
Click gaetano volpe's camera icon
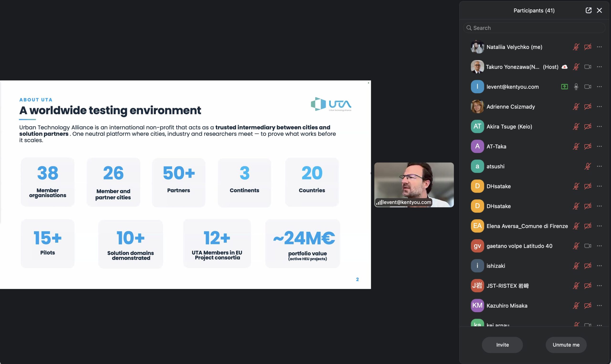(x=588, y=246)
